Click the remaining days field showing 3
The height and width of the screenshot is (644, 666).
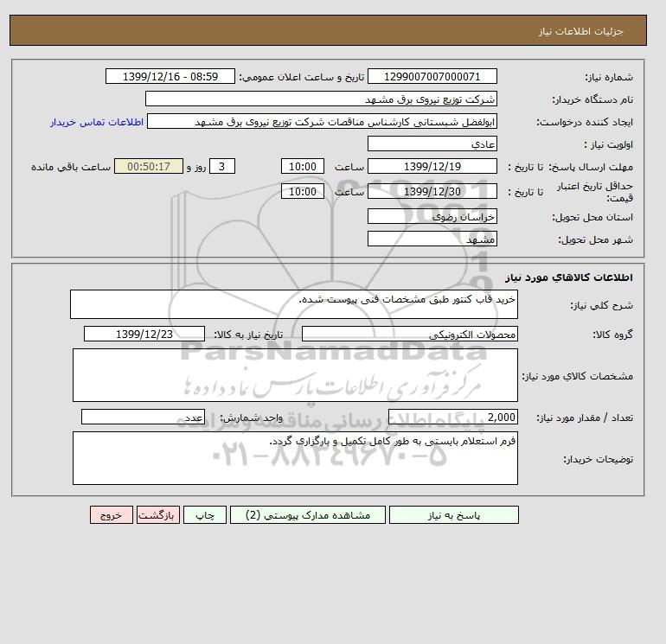(222, 167)
